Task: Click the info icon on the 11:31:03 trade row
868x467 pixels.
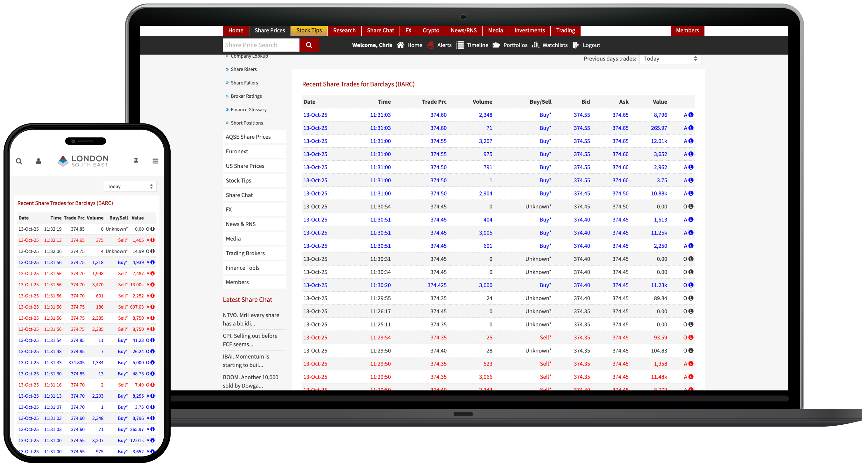Action: coord(691,115)
